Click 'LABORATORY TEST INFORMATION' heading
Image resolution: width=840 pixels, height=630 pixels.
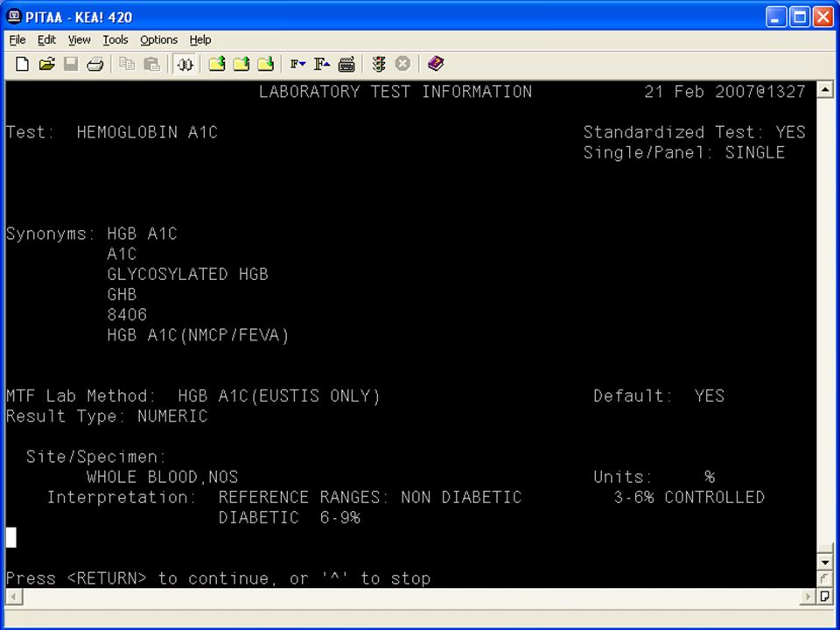point(395,92)
